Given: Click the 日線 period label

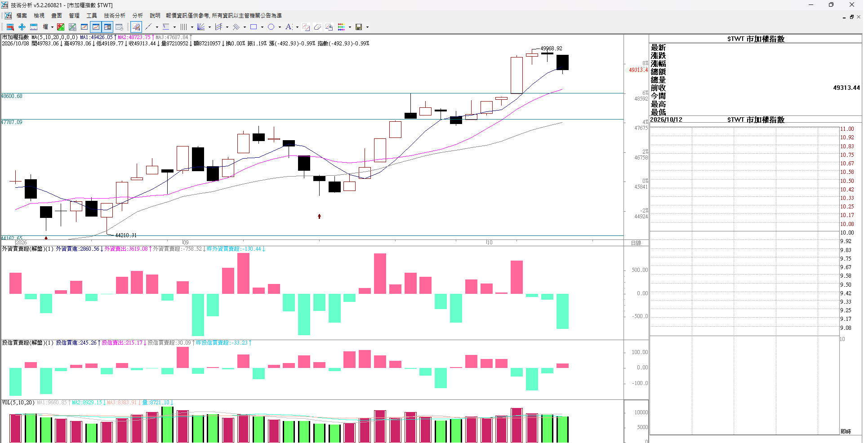Looking at the screenshot, I should (636, 243).
